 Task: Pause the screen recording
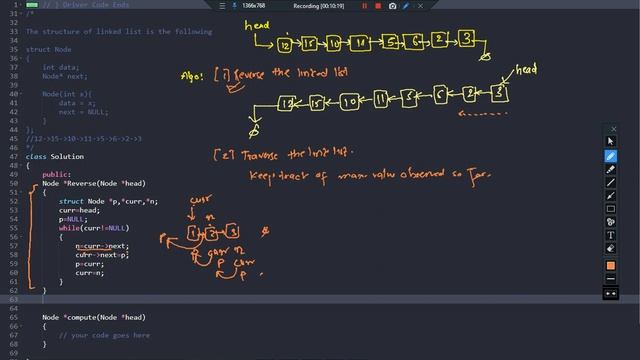(x=364, y=6)
